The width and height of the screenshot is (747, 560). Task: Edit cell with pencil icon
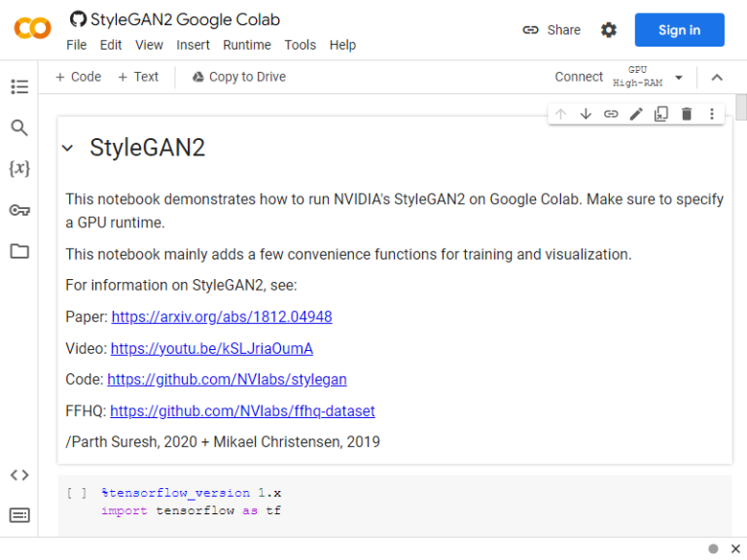pos(636,114)
